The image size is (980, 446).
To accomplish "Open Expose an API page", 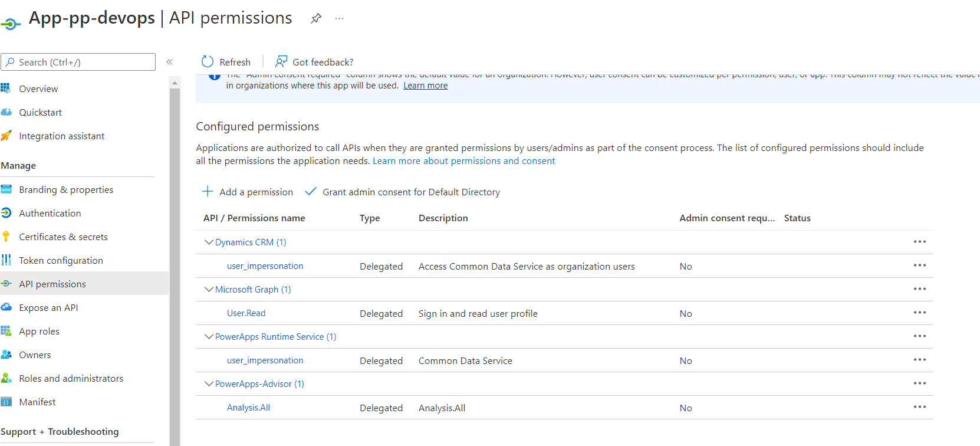I will pos(48,307).
